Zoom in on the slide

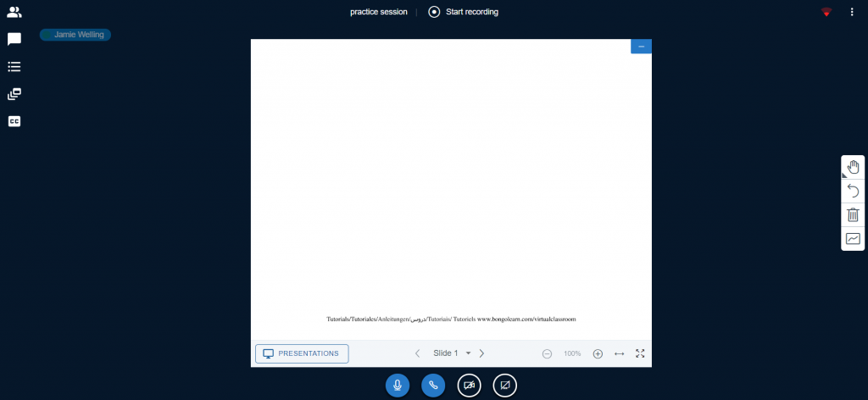tap(598, 353)
